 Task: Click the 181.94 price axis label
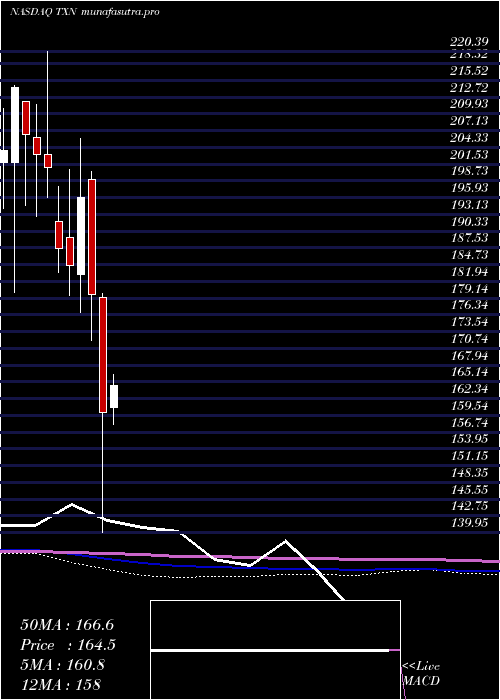(x=469, y=272)
